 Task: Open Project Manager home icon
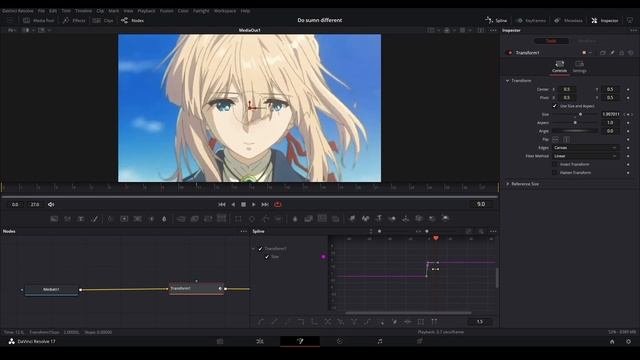612,341
